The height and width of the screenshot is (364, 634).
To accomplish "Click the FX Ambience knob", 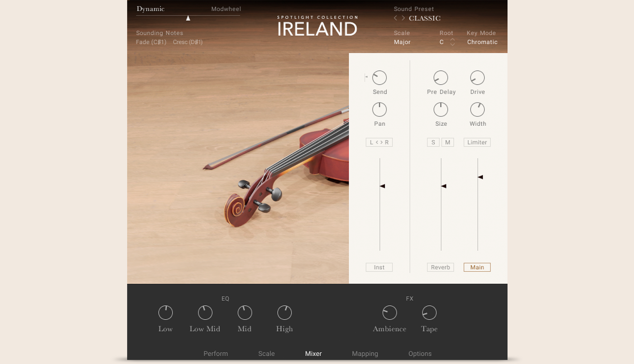I will [389, 312].
